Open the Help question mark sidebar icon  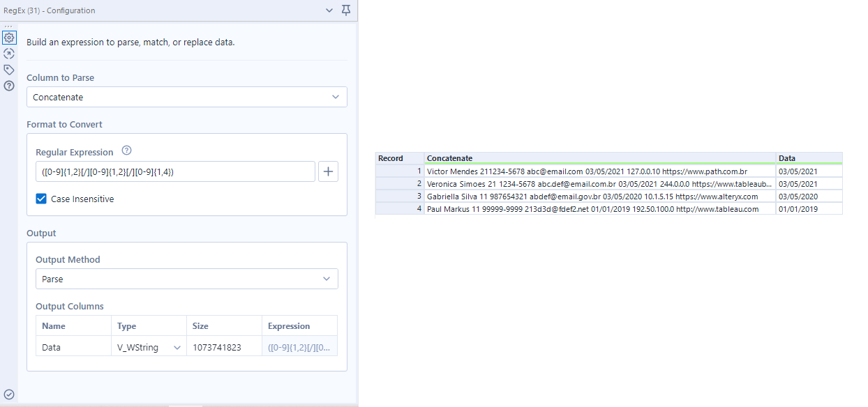click(9, 86)
